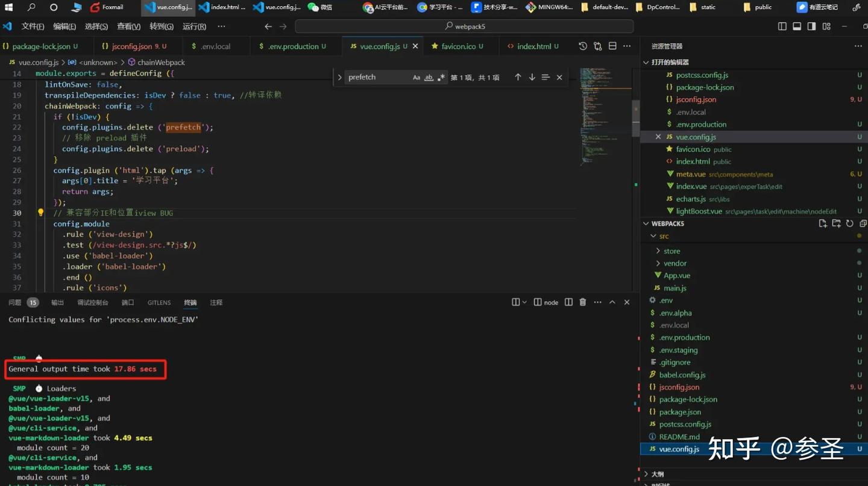Maximize the terminal panel with the up chevron
The height and width of the screenshot is (486, 868).
tap(612, 302)
